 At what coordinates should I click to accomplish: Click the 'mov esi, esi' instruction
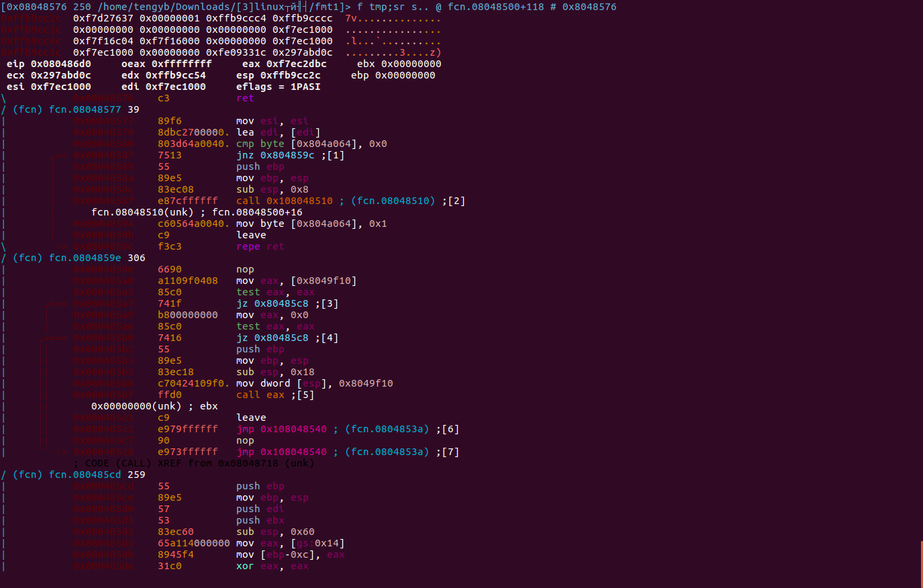273,121
